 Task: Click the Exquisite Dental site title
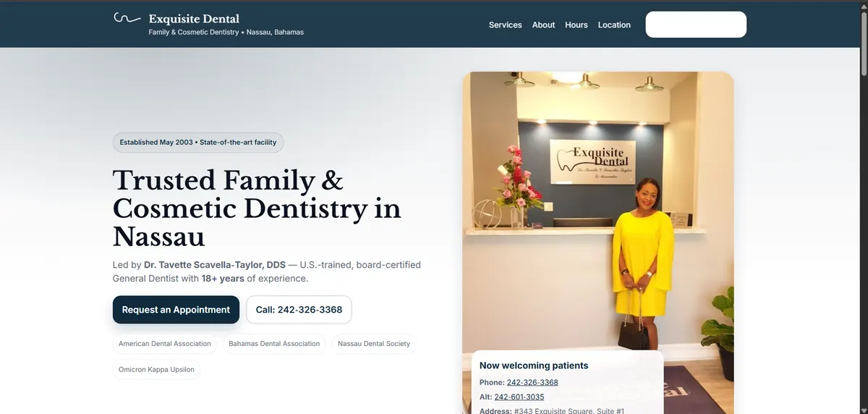(194, 19)
